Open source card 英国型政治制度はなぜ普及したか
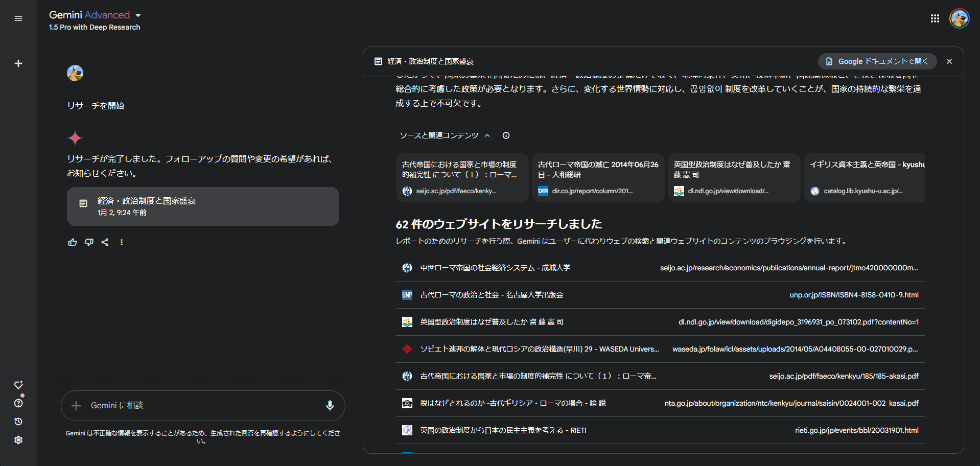980x466 pixels. pyautogui.click(x=734, y=178)
